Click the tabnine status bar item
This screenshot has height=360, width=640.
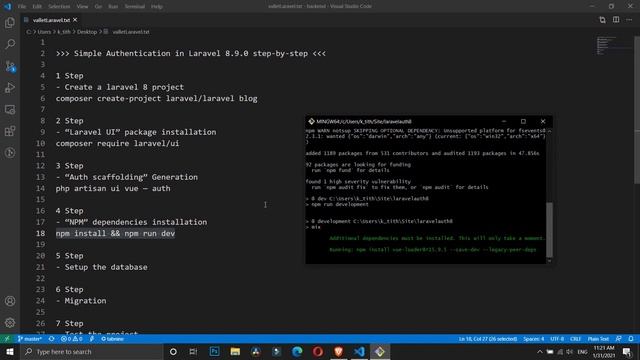click(x=112, y=339)
